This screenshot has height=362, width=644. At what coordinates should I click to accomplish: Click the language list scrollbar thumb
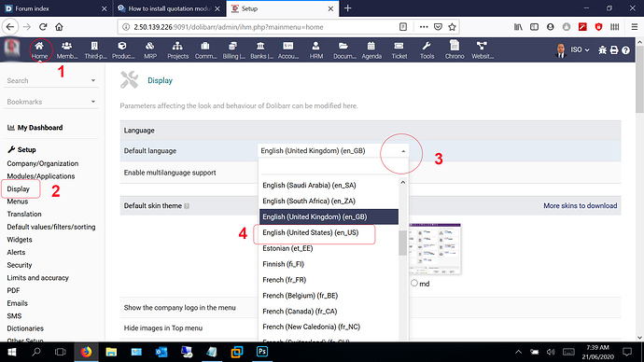(x=402, y=243)
